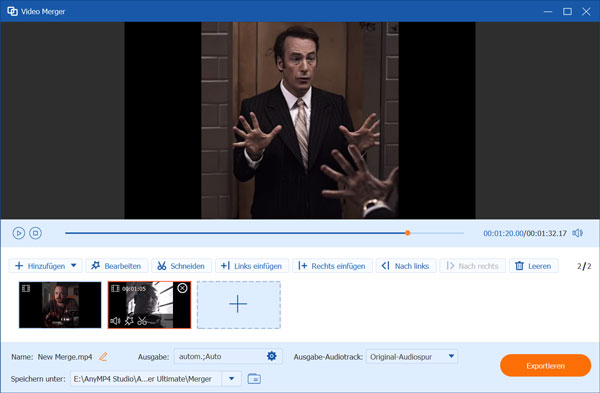Play the merged video preview
This screenshot has height=393, width=600.
(18, 233)
